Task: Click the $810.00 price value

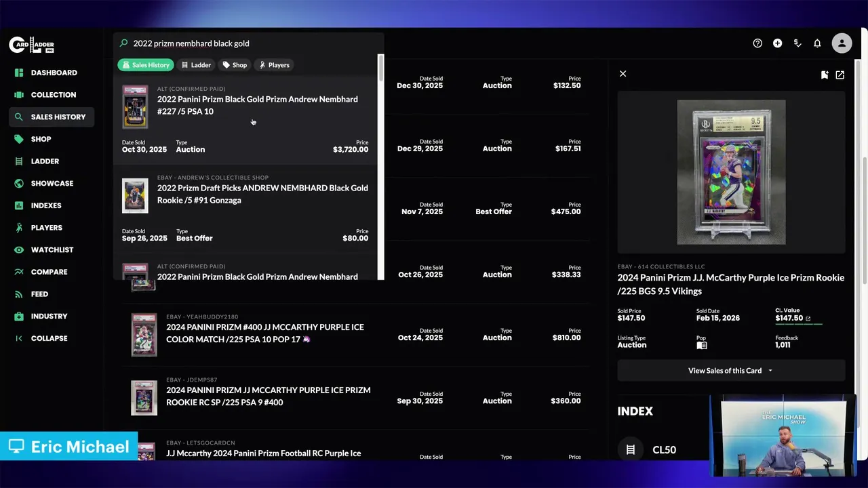Action: (x=566, y=338)
